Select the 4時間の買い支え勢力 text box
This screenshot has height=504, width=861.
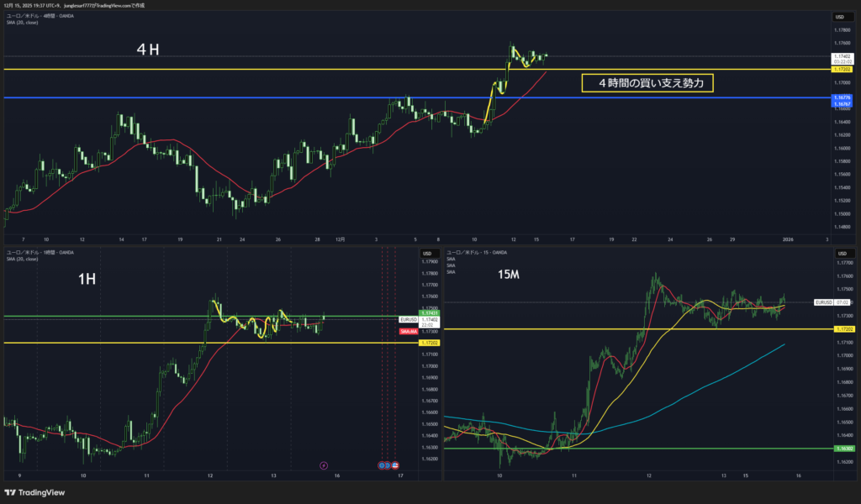(649, 82)
